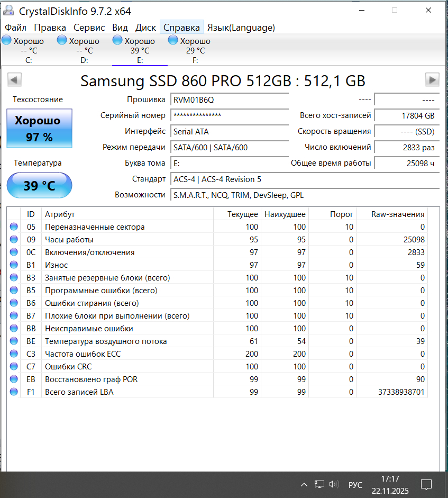Screen dimensions: 448x498
Task: Select the Всего записей LBA row
Action: click(217, 392)
